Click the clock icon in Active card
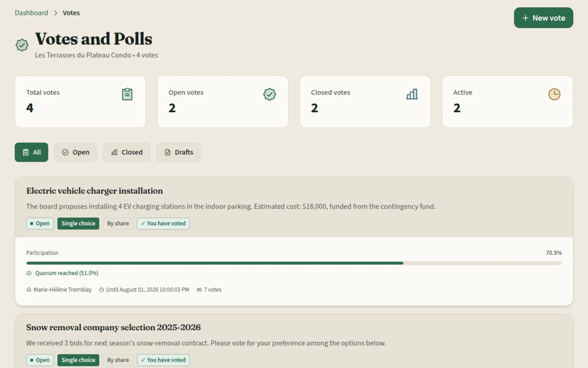Viewport: 588px width, 368px height. coord(554,94)
